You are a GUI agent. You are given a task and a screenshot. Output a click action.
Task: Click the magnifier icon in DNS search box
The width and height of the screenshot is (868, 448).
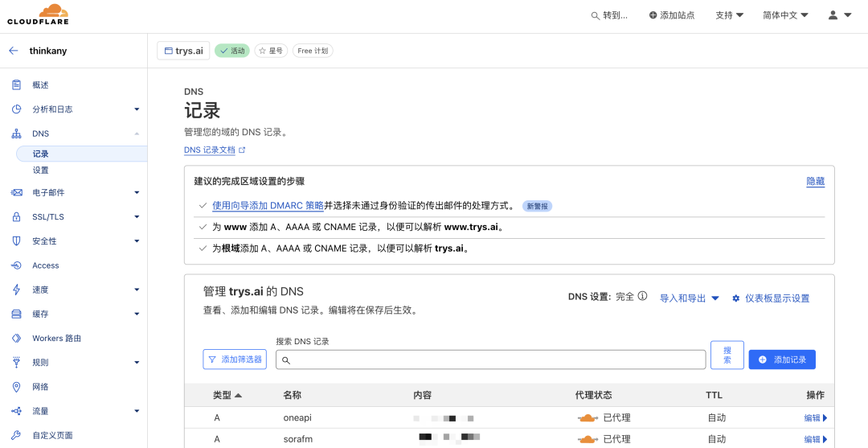[x=285, y=360]
